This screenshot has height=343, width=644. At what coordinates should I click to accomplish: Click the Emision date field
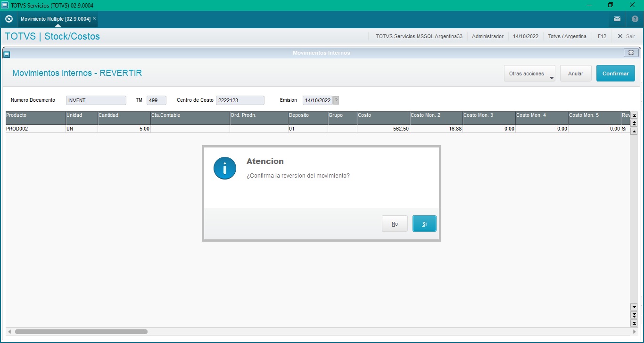pos(318,100)
